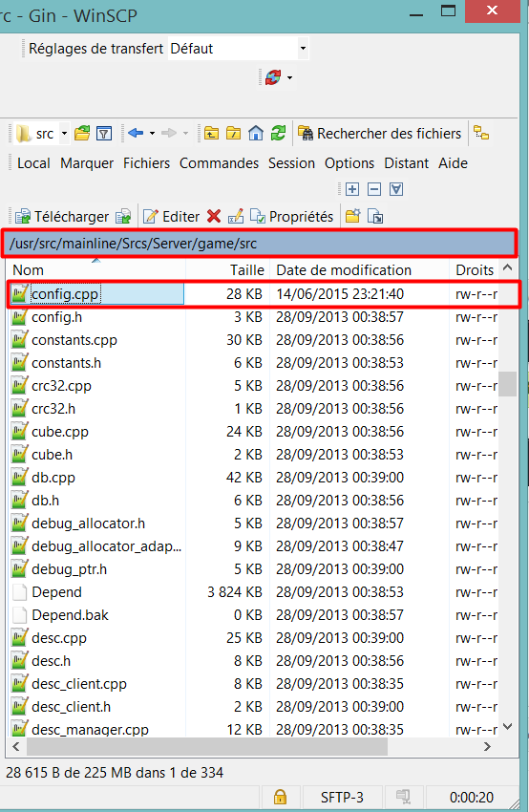The width and height of the screenshot is (529, 812).
Task: Click the Télécharger button
Action: pos(62,217)
